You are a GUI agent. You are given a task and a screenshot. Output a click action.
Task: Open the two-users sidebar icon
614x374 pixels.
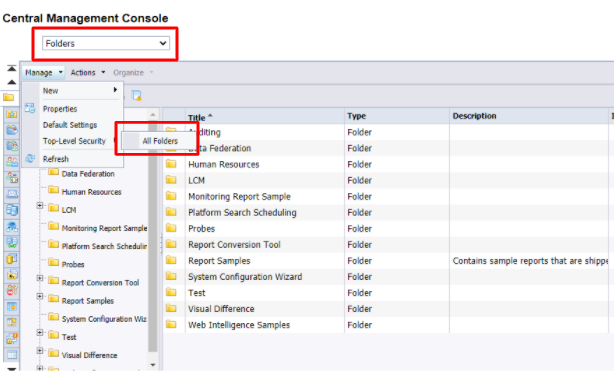[12, 162]
